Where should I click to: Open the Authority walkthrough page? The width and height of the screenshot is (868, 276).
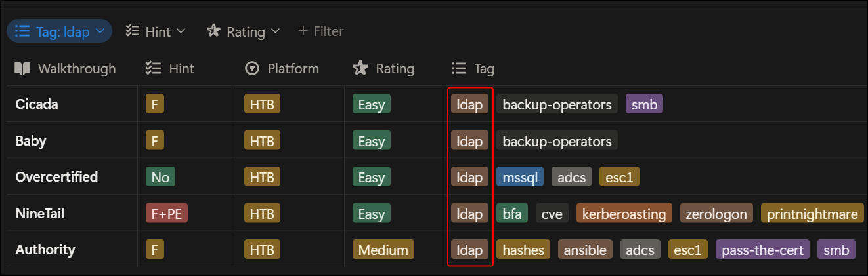pos(45,249)
